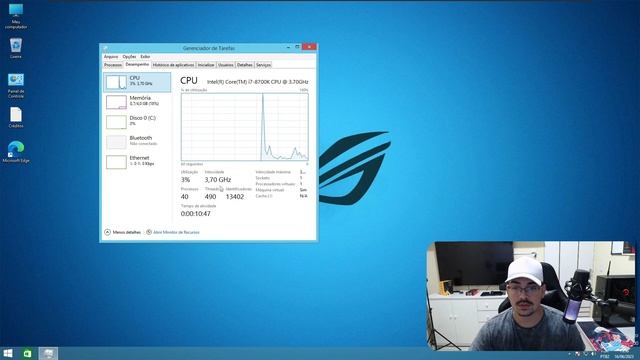Switch to the Desempenho tab
640x360 pixels.
pyautogui.click(x=137, y=64)
